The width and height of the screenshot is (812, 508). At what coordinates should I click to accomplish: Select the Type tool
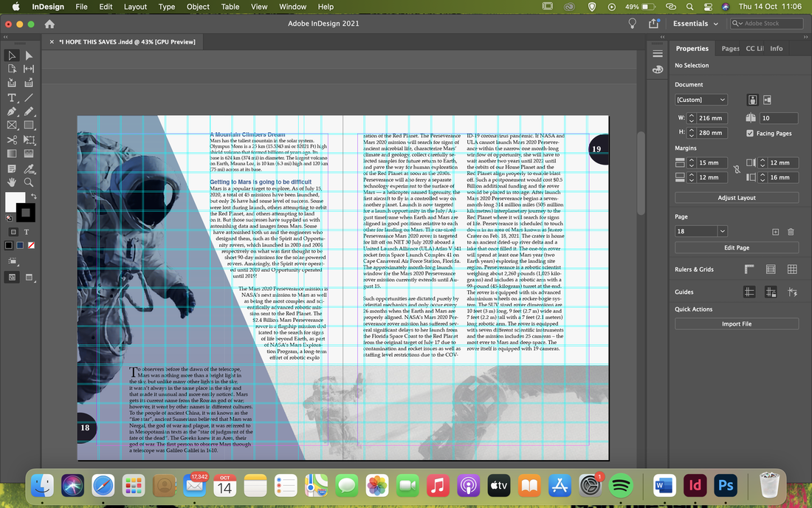11,97
